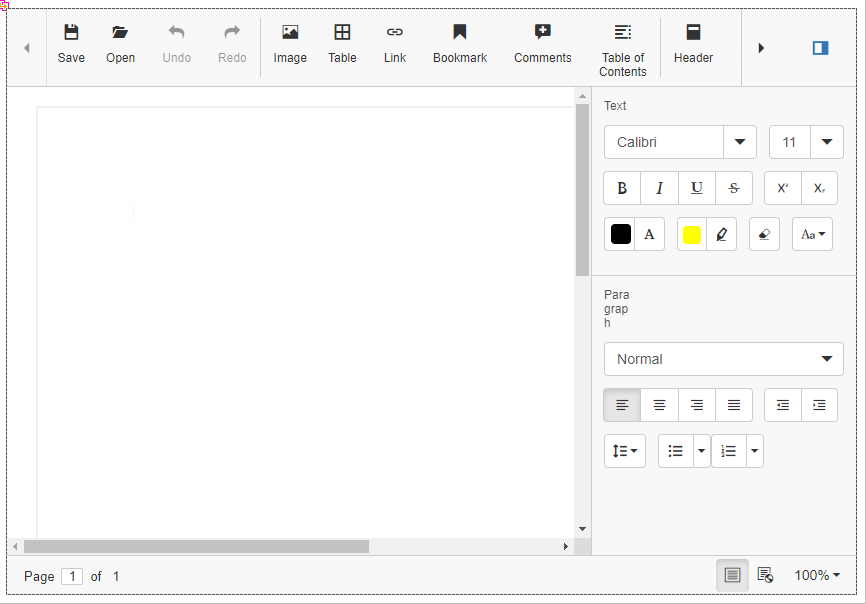Open the line spacing dropdown
The image size is (866, 604).
click(625, 451)
